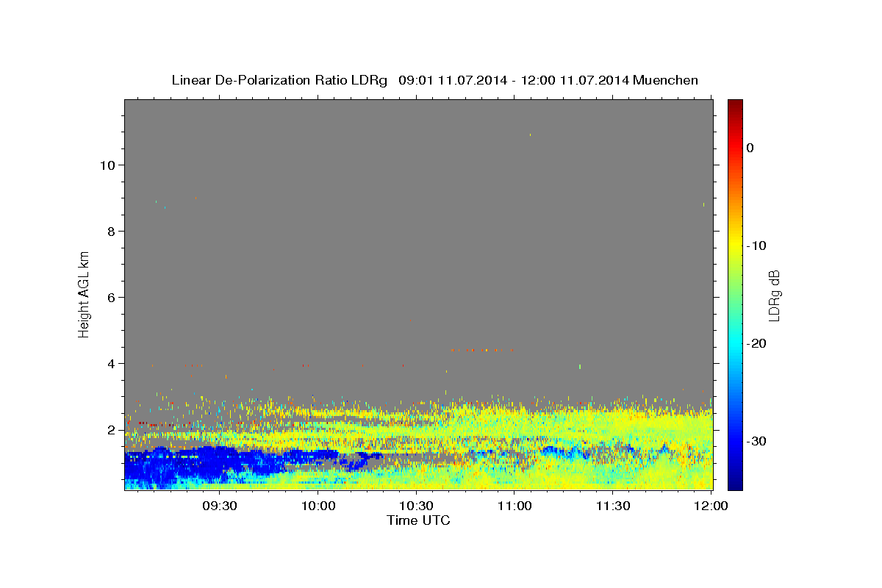The width and height of the screenshot is (882, 588).
Task: Click the 12:00 time tick label
Action: (710, 506)
